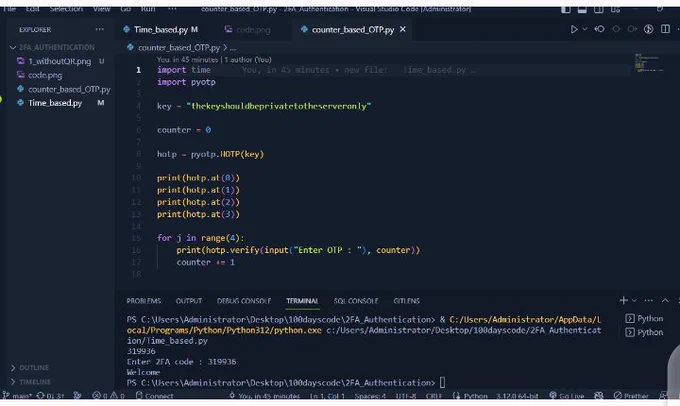
Task: Open Explorer more actions ellipsis
Action: 99,29
